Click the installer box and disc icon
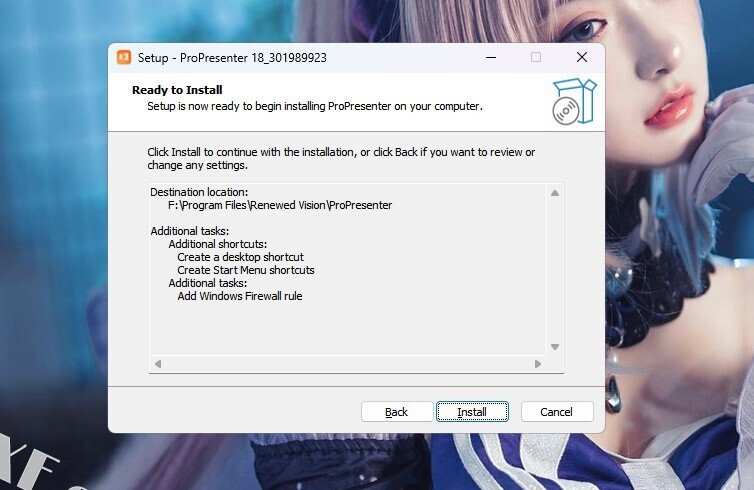The width and height of the screenshot is (754, 490). (x=574, y=101)
